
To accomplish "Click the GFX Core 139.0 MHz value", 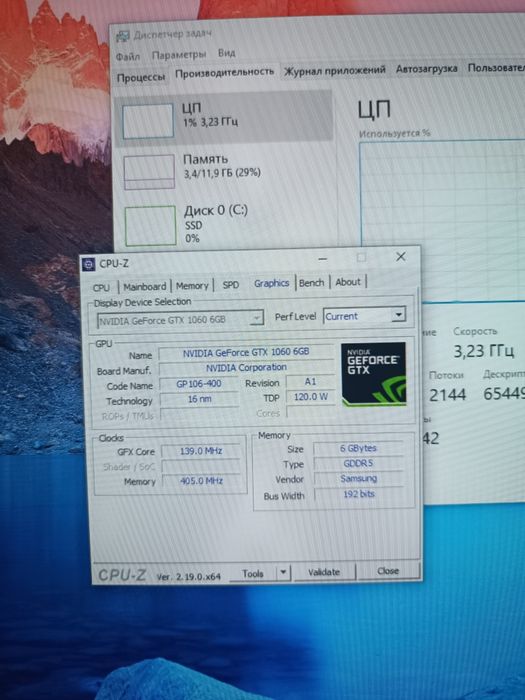I will (x=201, y=451).
